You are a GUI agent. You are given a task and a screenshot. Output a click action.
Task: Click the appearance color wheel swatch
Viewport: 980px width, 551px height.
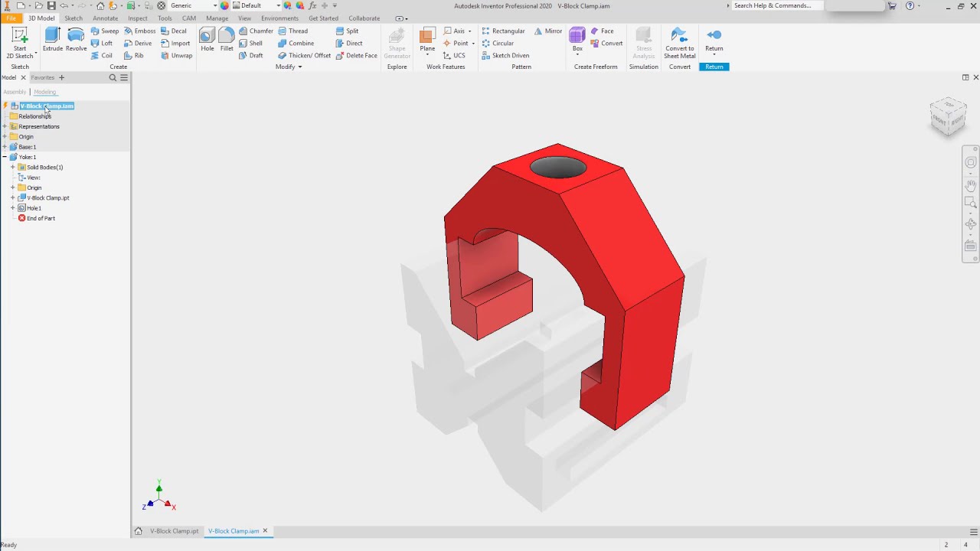point(224,5)
